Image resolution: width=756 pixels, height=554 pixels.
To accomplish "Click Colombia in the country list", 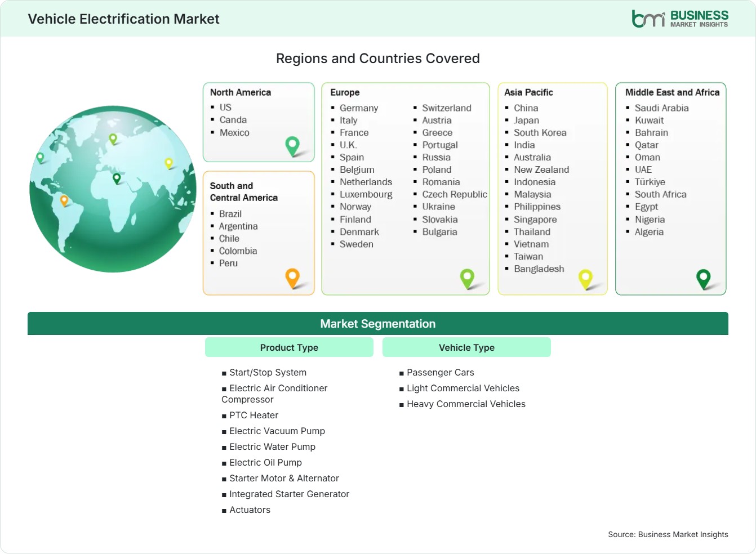I will click(x=238, y=251).
